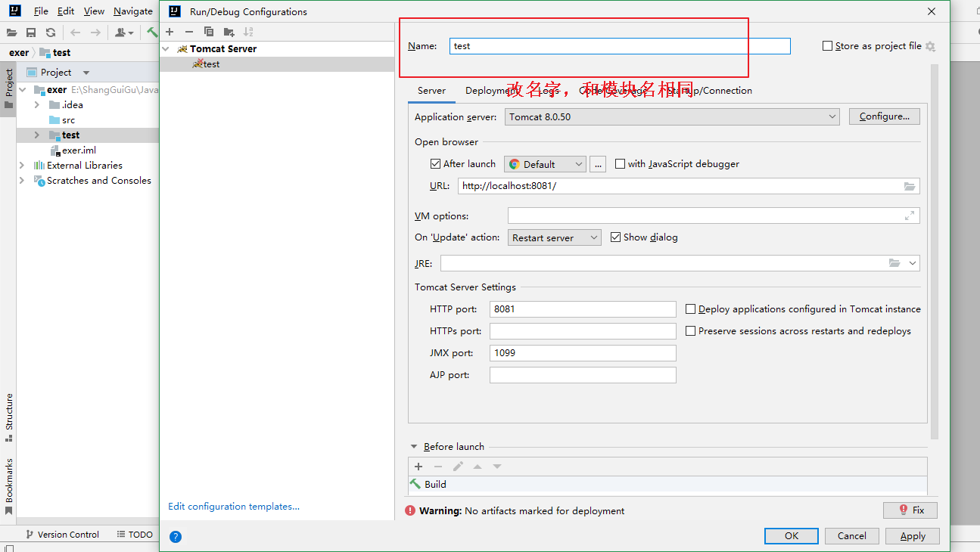Expand the VM options field
The height and width of the screenshot is (552, 980).
coord(910,216)
